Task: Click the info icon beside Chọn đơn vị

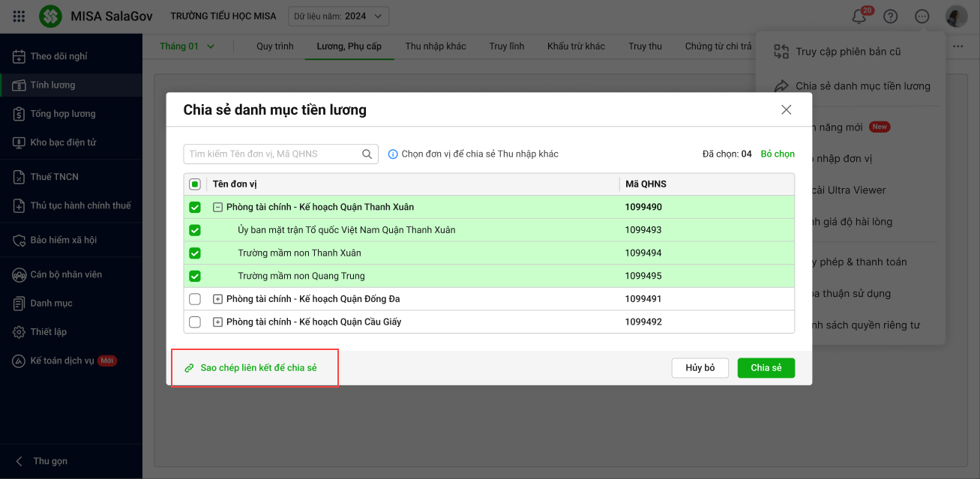Action: pyautogui.click(x=393, y=154)
